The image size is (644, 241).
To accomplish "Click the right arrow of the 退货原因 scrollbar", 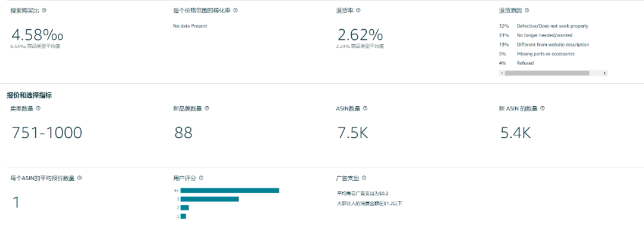I will tap(605, 73).
